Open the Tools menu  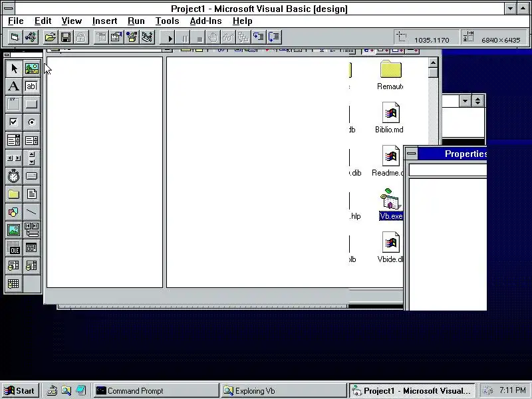(x=167, y=21)
